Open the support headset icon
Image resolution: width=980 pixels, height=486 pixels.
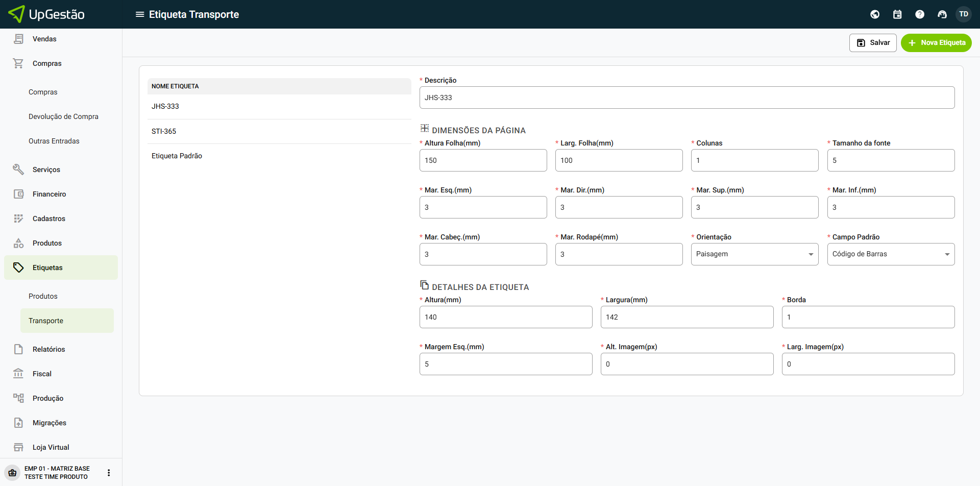coord(942,14)
